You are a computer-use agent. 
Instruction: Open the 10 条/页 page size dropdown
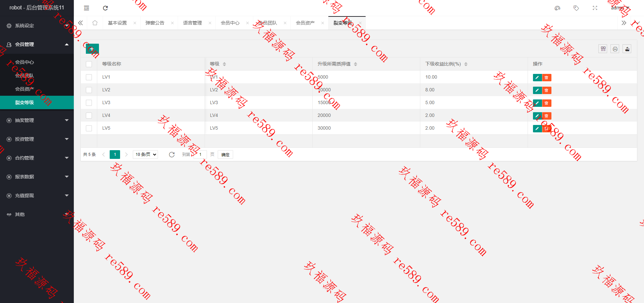click(146, 155)
